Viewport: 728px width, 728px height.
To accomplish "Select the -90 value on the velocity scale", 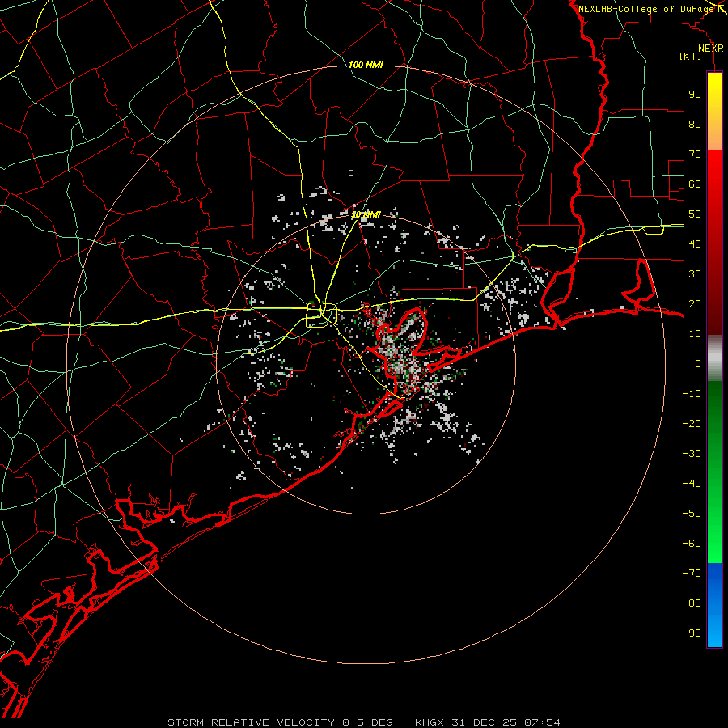I will tap(692, 633).
